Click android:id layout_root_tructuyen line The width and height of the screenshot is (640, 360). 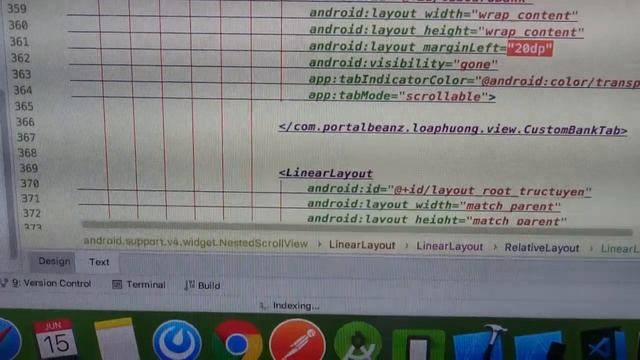pos(449,190)
